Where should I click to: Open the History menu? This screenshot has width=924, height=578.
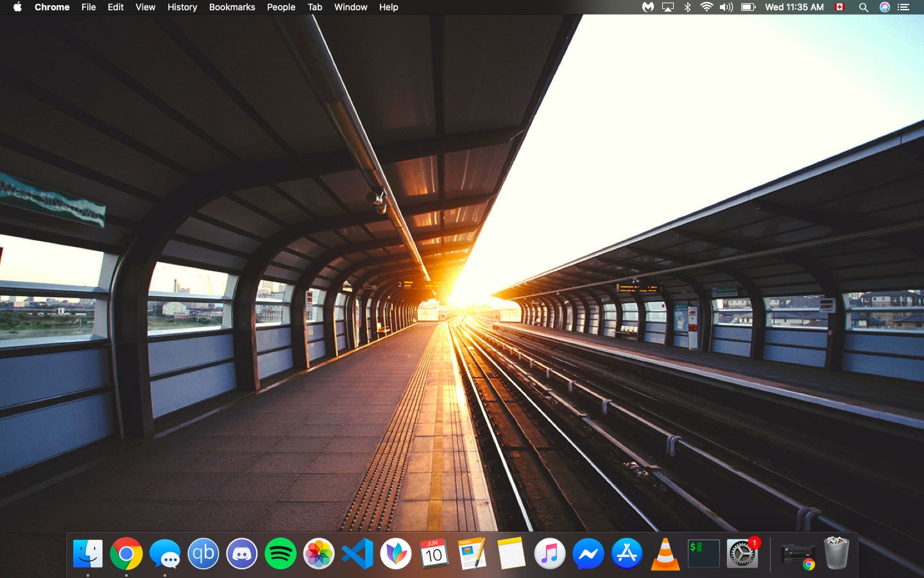point(182,7)
